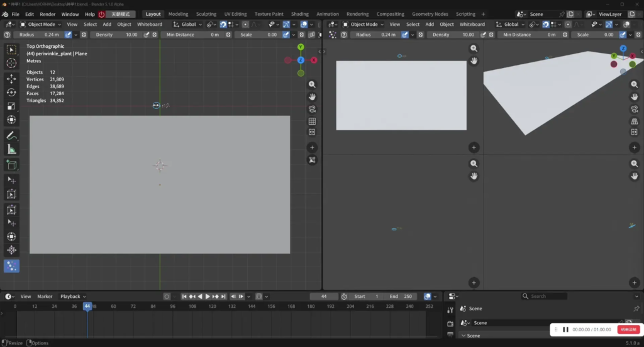This screenshot has width=644, height=347.
Task: Toggle proportional editing in left viewport header
Action: [245, 25]
